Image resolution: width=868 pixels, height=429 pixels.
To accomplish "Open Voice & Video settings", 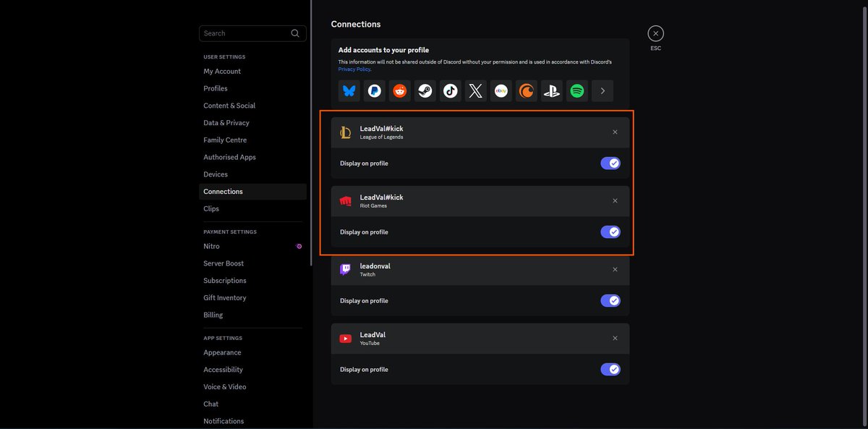I will (252, 387).
